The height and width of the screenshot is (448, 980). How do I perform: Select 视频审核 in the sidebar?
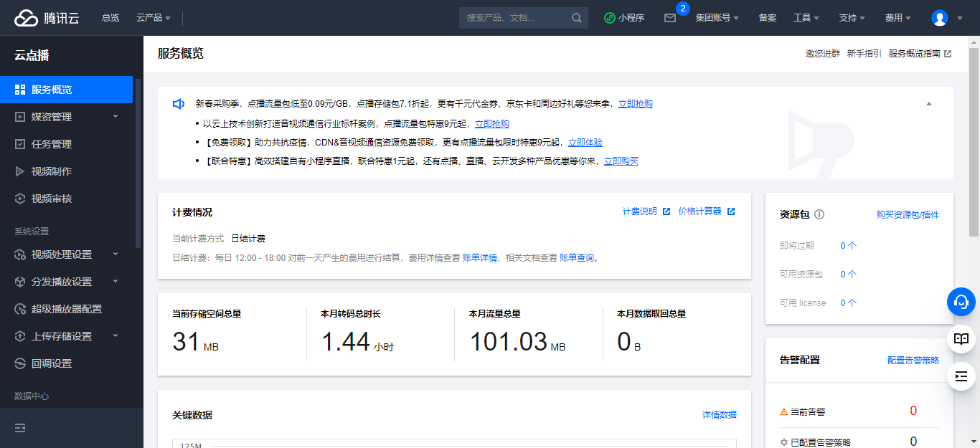point(66,199)
